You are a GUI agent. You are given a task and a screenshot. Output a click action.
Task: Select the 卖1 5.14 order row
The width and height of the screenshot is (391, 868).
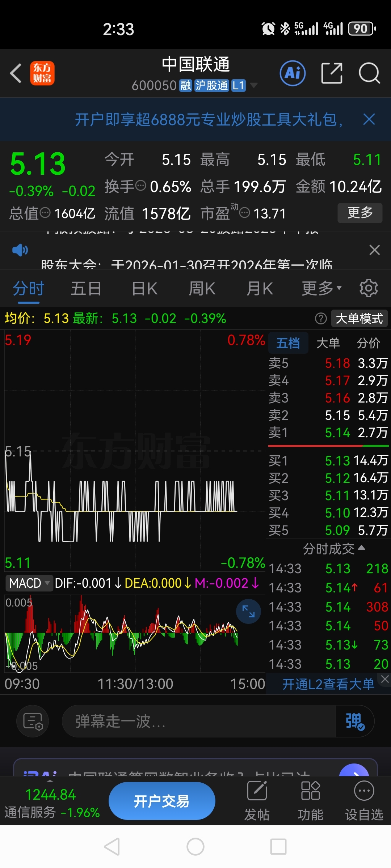[x=328, y=433]
